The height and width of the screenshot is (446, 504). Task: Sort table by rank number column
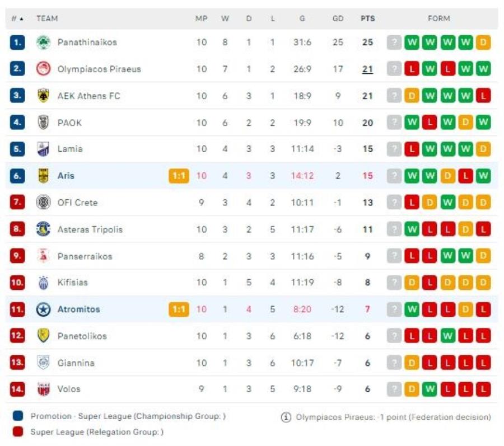[17, 18]
